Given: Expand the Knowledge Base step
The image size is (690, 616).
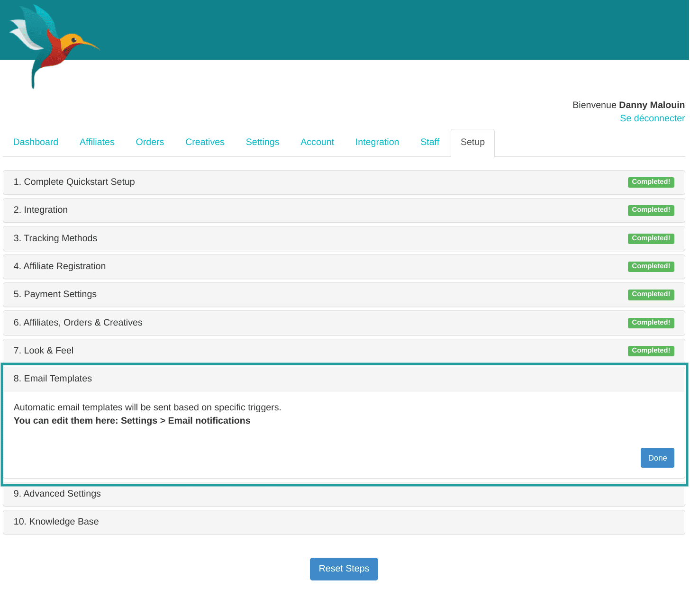Looking at the screenshot, I should [x=56, y=522].
